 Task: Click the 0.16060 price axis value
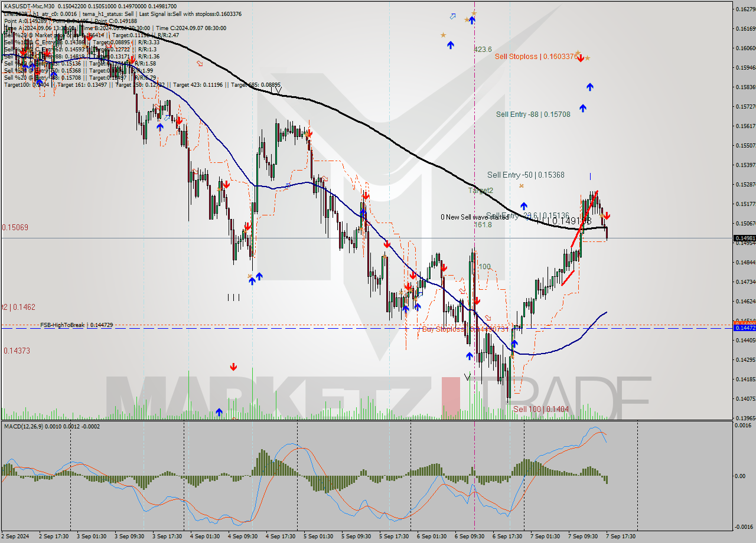click(745, 48)
